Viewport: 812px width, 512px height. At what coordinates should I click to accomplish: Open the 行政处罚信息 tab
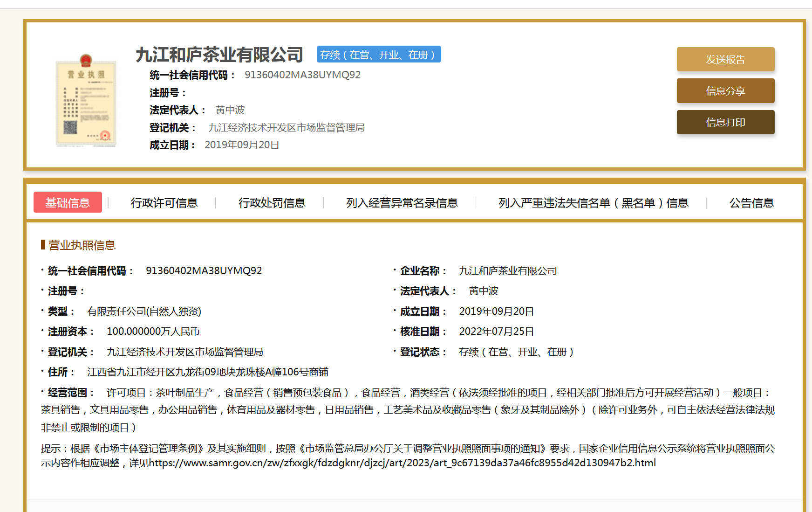coord(272,203)
